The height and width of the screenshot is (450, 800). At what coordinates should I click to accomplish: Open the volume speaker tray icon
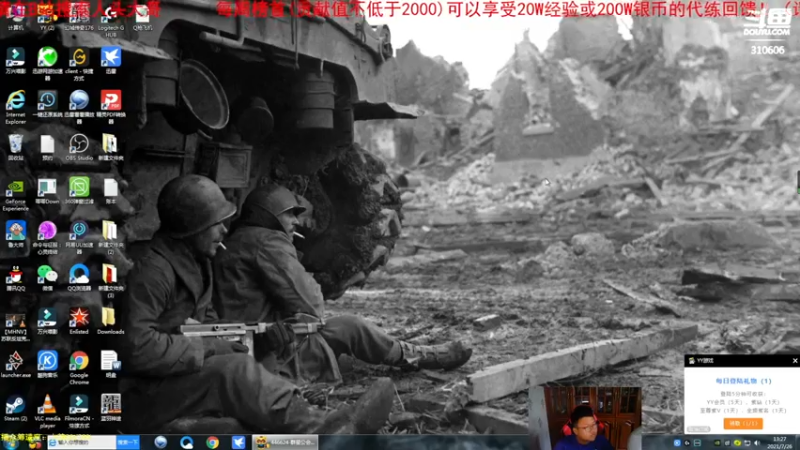coord(757,443)
